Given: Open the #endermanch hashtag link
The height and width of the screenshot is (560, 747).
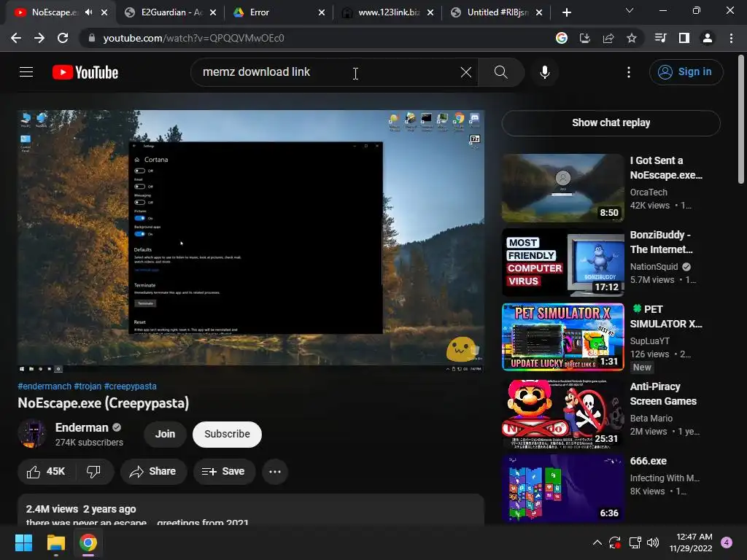Looking at the screenshot, I should [44, 386].
